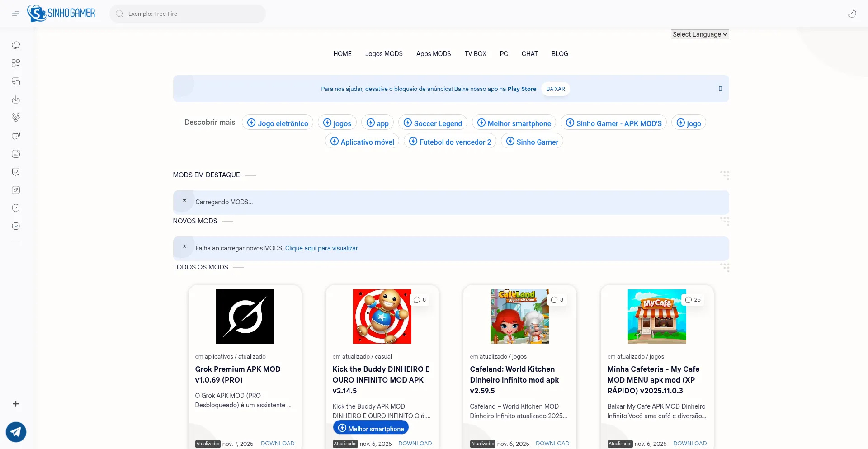The height and width of the screenshot is (449, 868).
Task: Click the plus icon in the sidebar
Action: click(x=16, y=404)
